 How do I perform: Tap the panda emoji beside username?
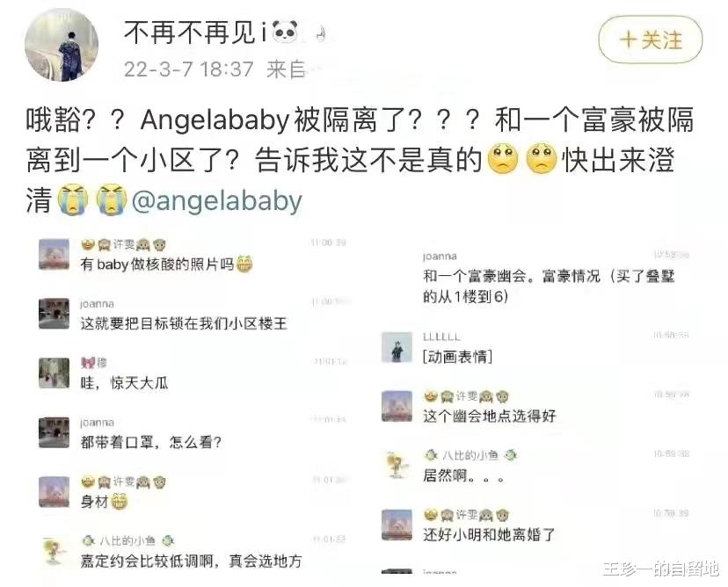tap(285, 33)
